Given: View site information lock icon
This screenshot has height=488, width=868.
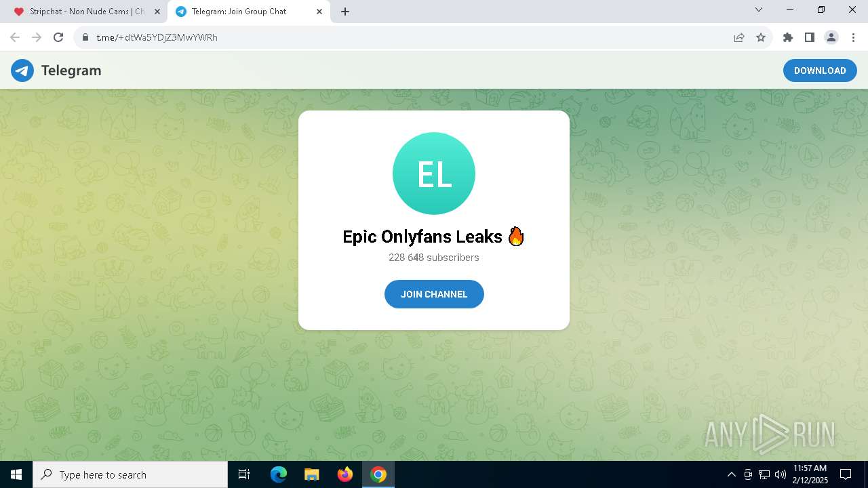Looking at the screenshot, I should [x=85, y=37].
